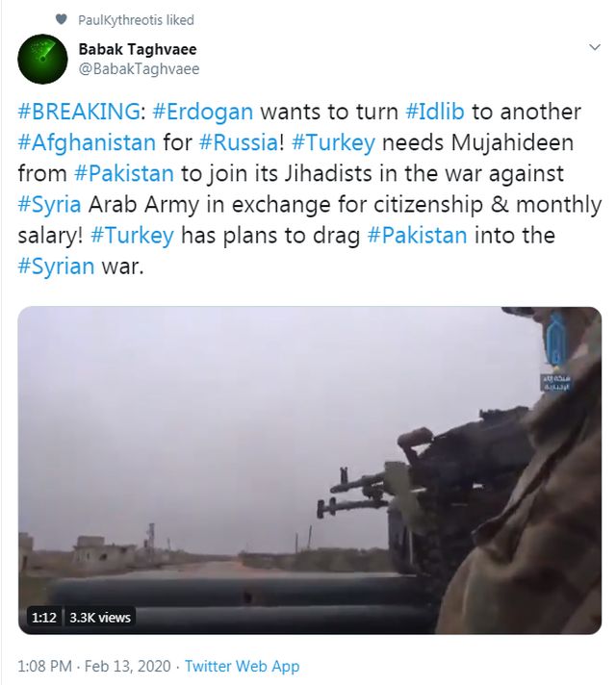Play the embedded video thumbnail
The width and height of the screenshot is (616, 685).
coord(310,470)
